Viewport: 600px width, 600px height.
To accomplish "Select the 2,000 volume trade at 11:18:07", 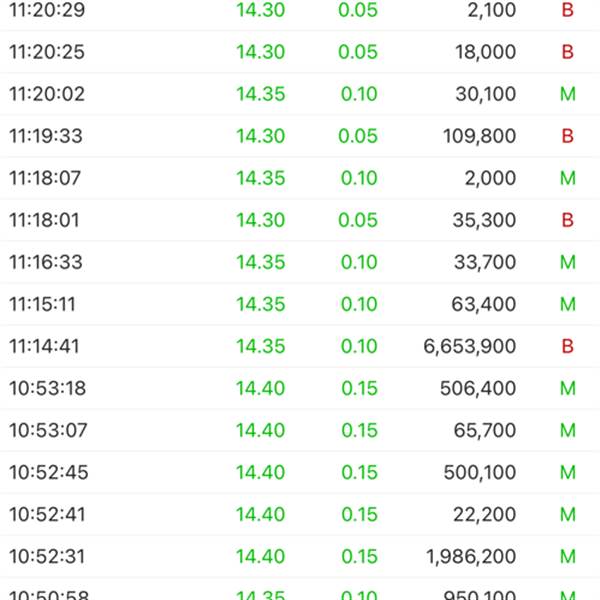I will [300, 178].
